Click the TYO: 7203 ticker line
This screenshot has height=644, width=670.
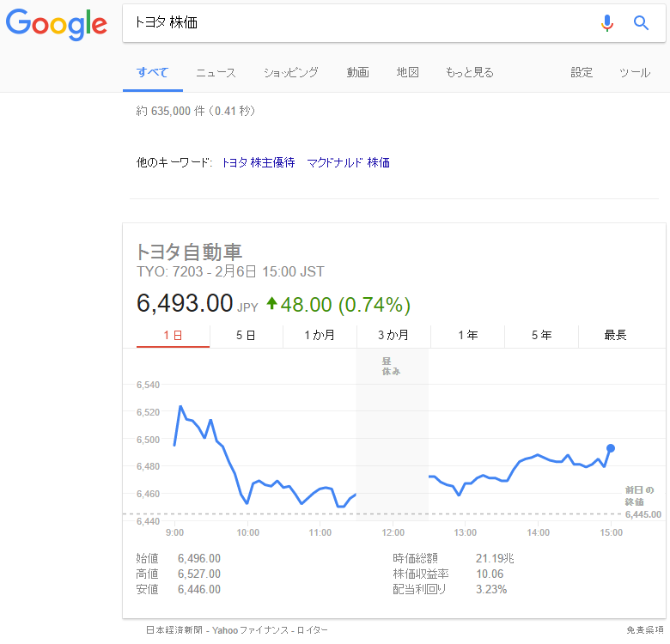click(x=230, y=271)
